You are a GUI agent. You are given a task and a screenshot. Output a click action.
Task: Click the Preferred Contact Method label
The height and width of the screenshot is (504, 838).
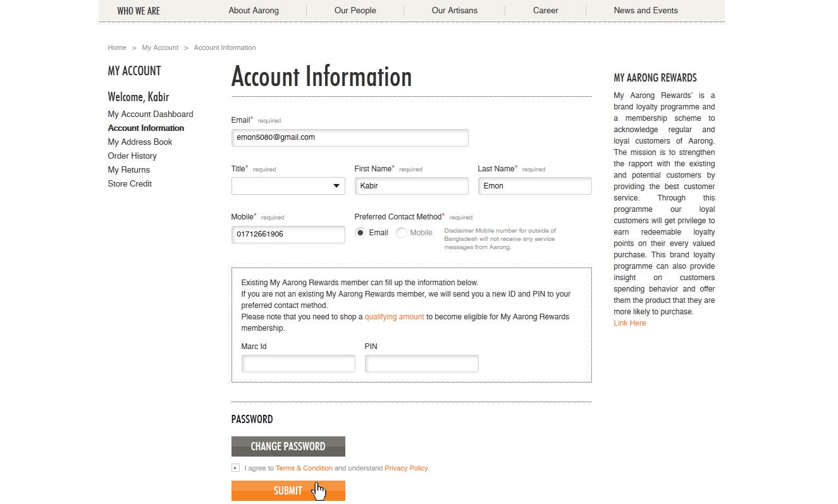400,216
